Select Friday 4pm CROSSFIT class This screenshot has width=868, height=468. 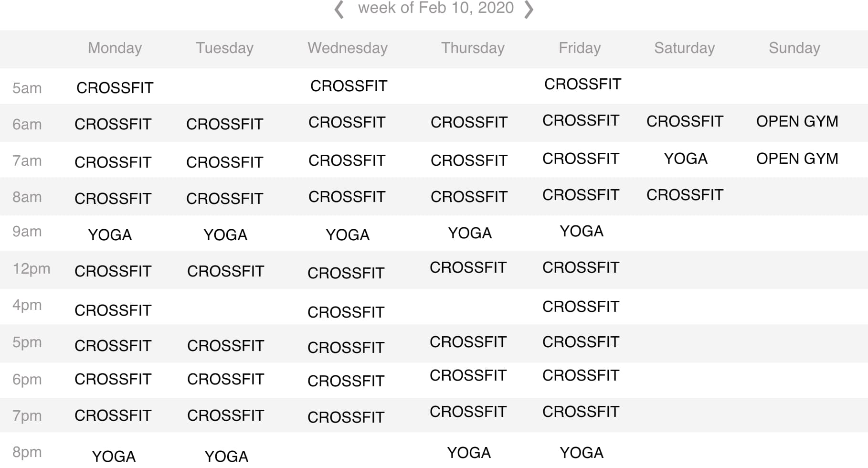click(x=581, y=307)
